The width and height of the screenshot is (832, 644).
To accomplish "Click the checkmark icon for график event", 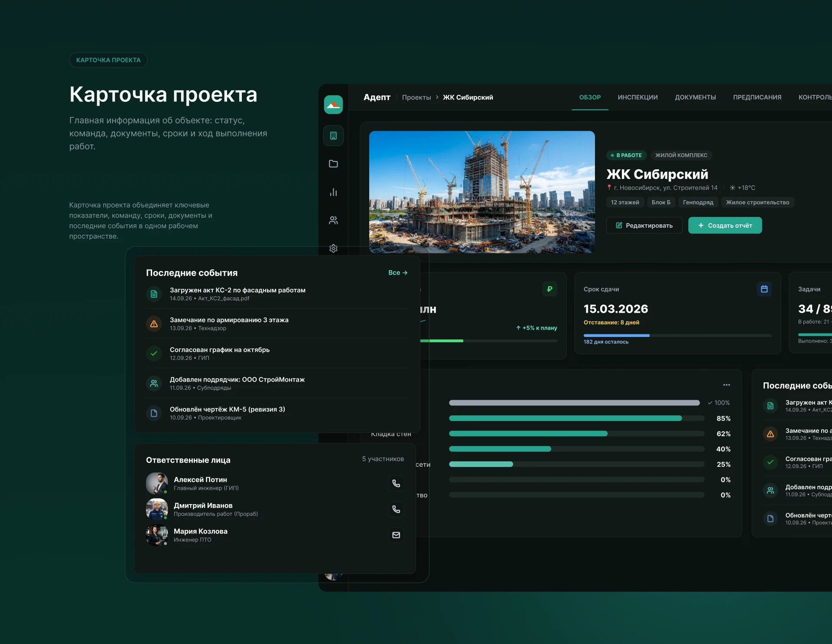I will click(154, 353).
